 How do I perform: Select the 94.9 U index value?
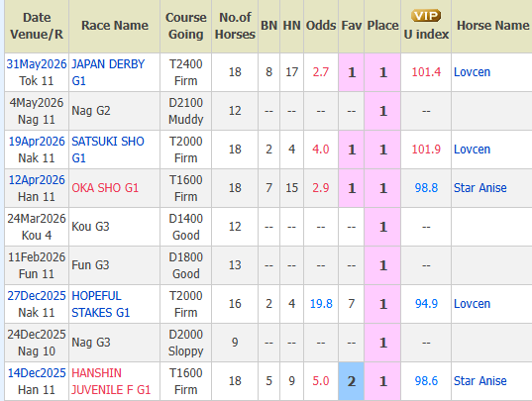click(x=426, y=304)
